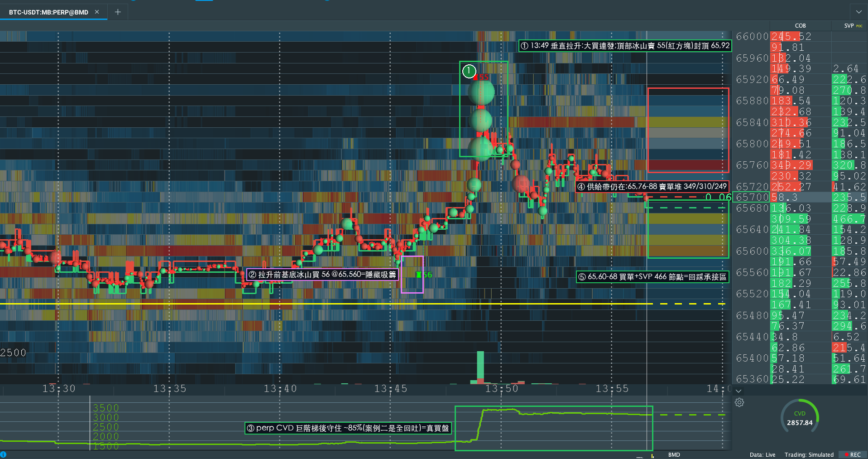Click COB bid size 25.22

(788, 379)
